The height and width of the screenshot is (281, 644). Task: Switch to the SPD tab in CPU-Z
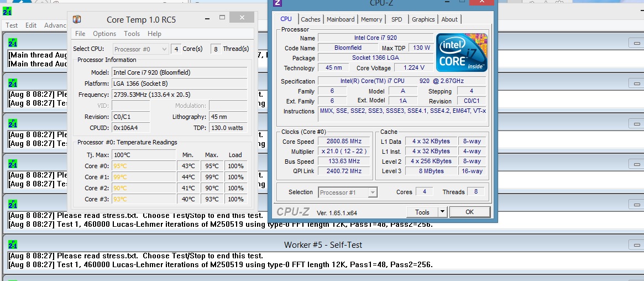pyautogui.click(x=397, y=19)
